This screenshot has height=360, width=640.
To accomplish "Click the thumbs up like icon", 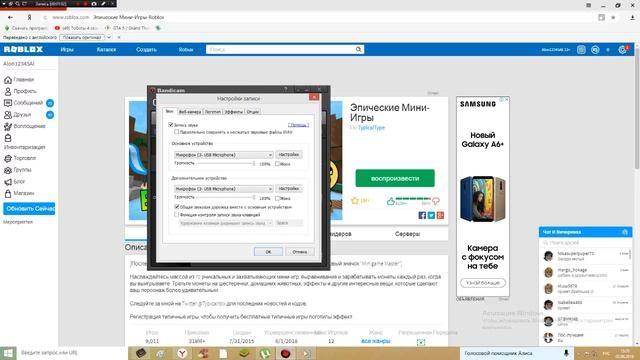I will pos(391,201).
